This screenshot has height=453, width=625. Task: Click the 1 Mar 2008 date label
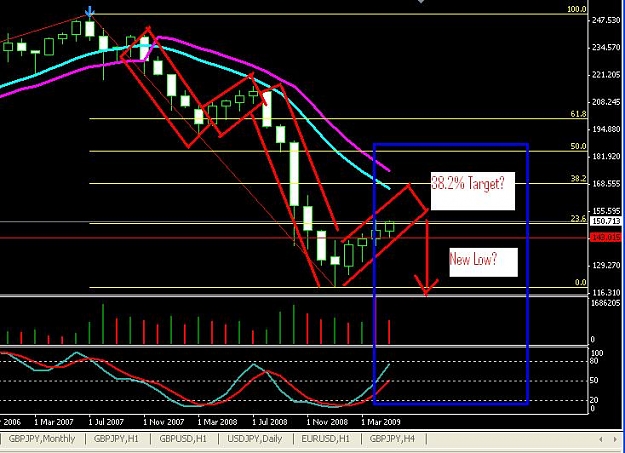217,422
